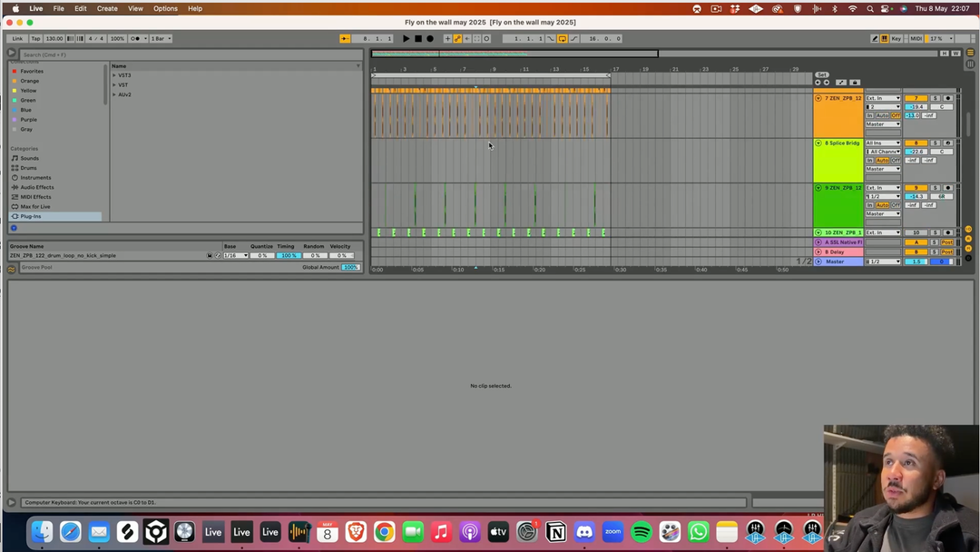Image resolution: width=980 pixels, height=552 pixels.
Task: Select Audio Effects in browser categories
Action: [x=36, y=187]
